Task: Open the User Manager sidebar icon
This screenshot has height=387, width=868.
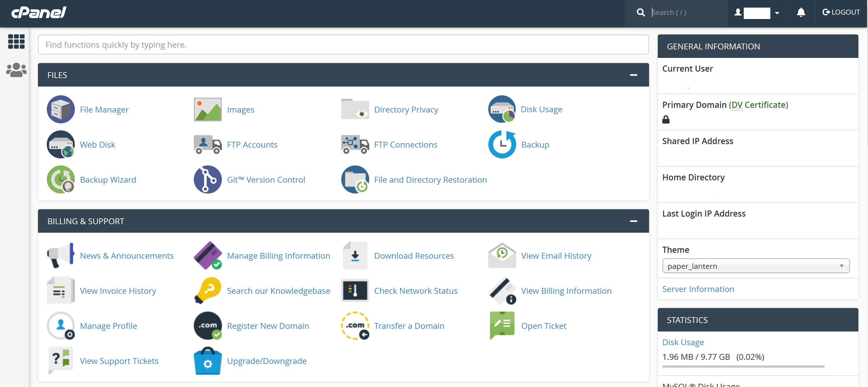Action: [x=16, y=70]
